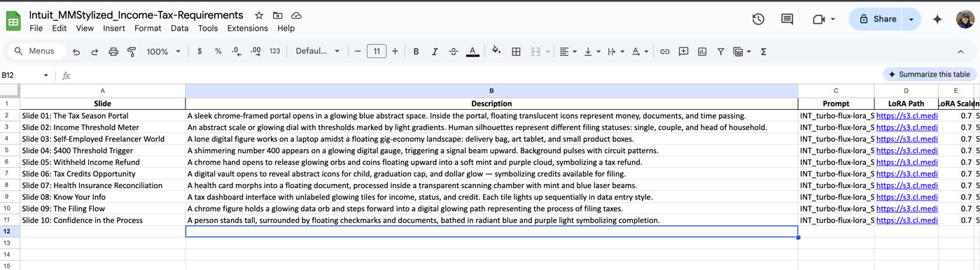Open the Extensions menu
The width and height of the screenshot is (980, 270).
(x=248, y=29)
